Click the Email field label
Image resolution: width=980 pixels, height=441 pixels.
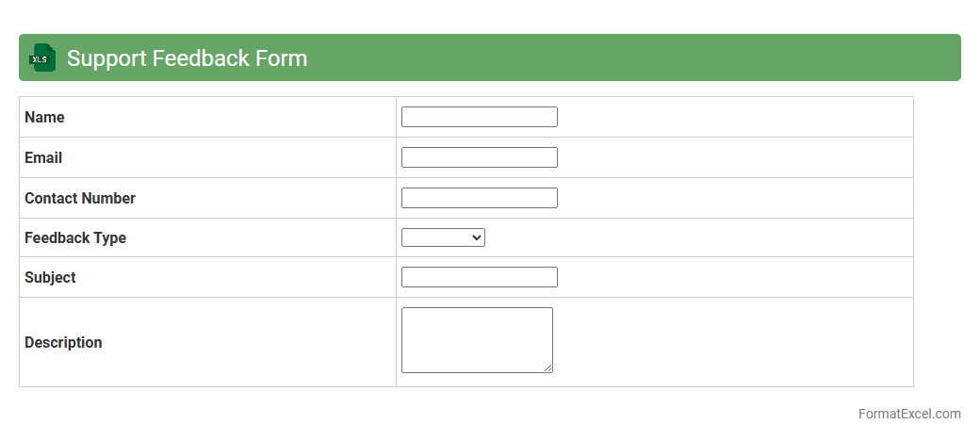click(x=43, y=157)
